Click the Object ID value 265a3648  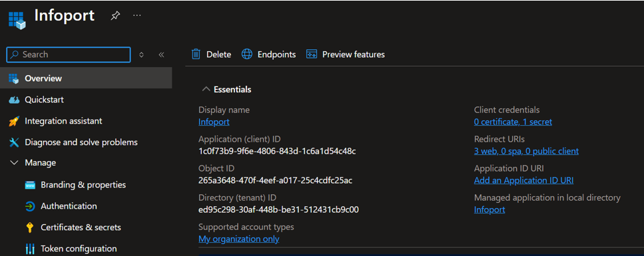(x=275, y=180)
